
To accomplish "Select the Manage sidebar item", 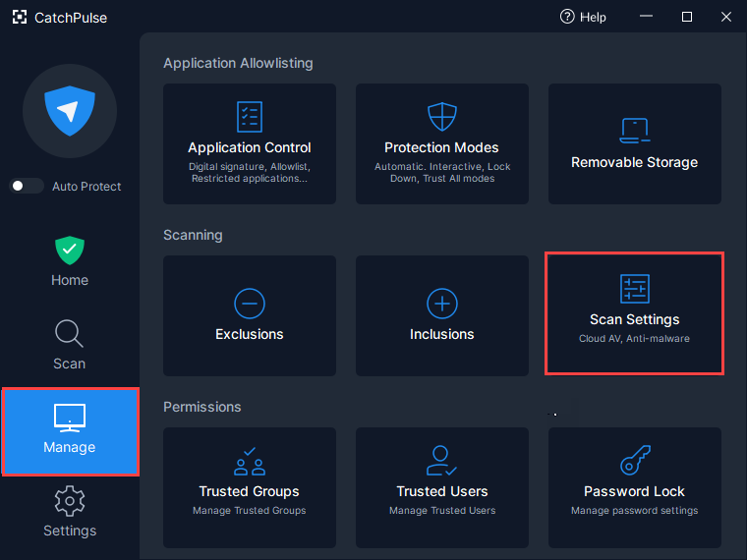I will pyautogui.click(x=71, y=432).
